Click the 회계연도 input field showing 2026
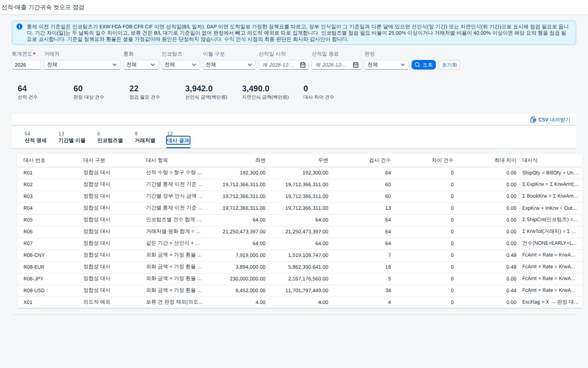Screen dimensions: 588x368 [26, 65]
